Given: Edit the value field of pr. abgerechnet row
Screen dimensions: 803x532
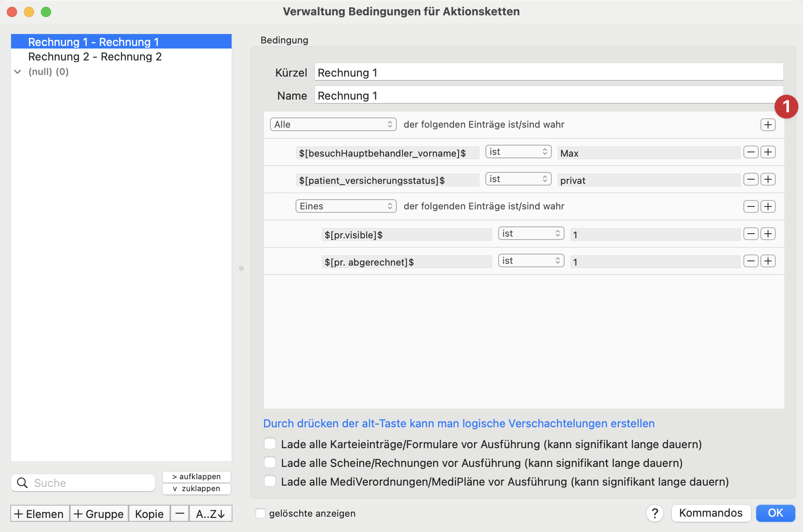Looking at the screenshot, I should 655,262.
